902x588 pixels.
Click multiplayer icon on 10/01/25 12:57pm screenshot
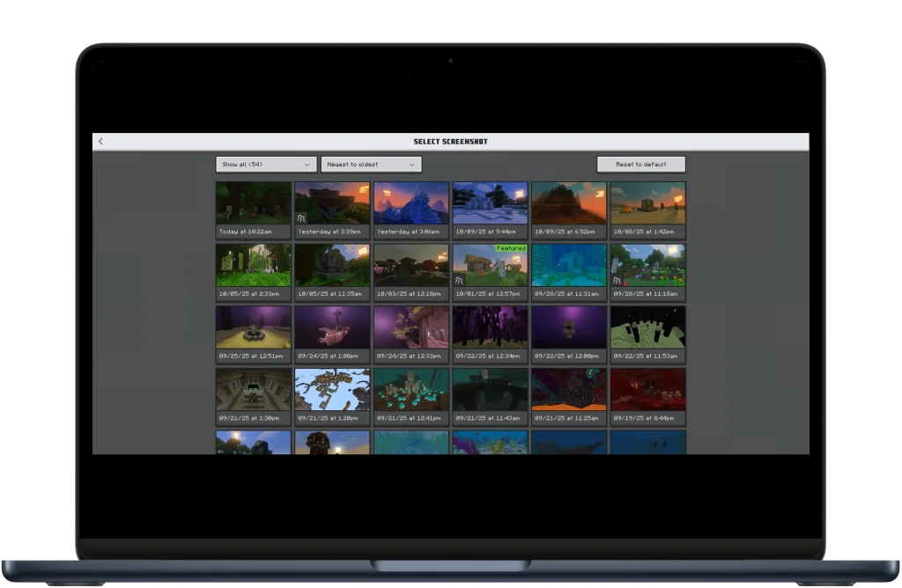[459, 281]
